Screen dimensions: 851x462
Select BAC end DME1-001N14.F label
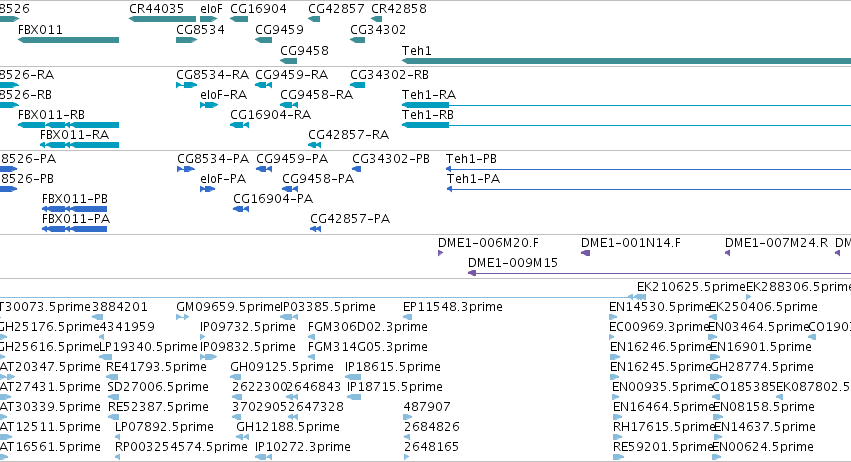point(631,243)
